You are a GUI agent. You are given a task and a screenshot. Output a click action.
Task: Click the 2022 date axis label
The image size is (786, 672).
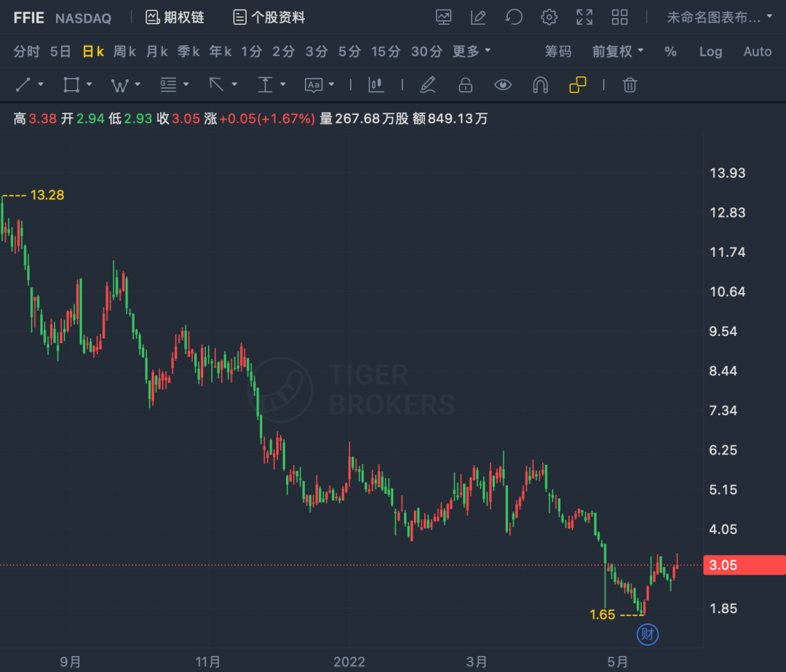click(x=349, y=662)
